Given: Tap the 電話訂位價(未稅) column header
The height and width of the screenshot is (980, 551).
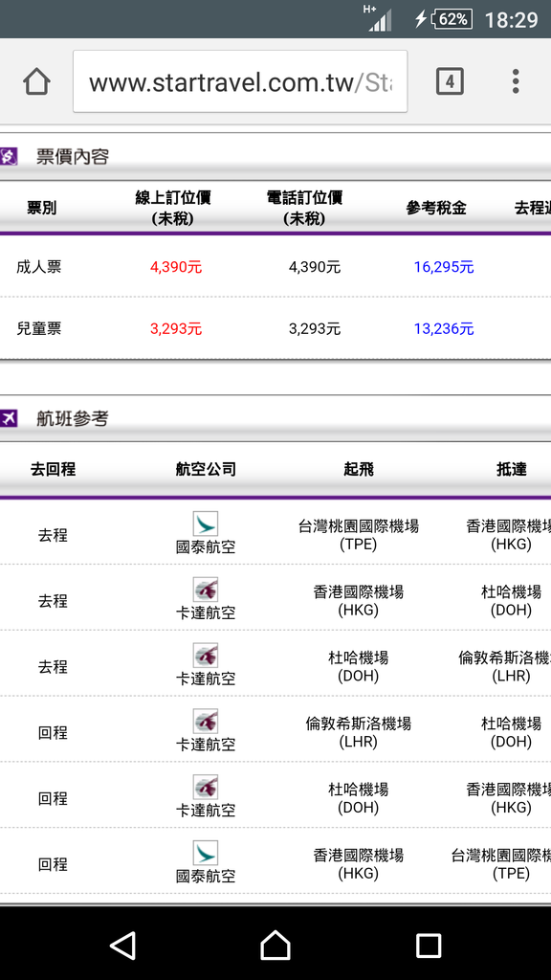Looking at the screenshot, I should (x=304, y=208).
